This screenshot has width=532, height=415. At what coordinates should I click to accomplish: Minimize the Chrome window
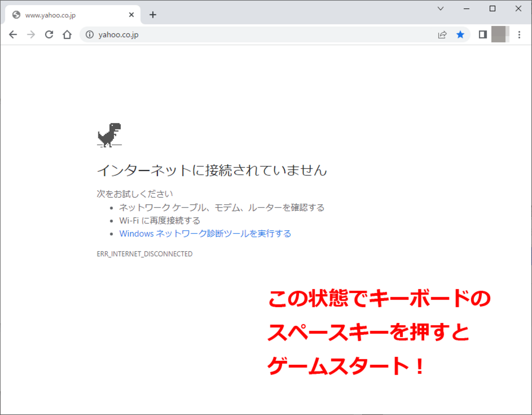coord(466,9)
